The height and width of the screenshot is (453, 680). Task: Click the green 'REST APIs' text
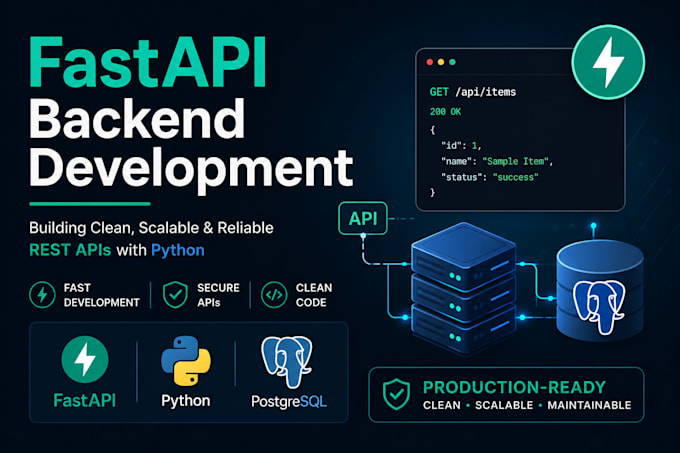point(70,250)
